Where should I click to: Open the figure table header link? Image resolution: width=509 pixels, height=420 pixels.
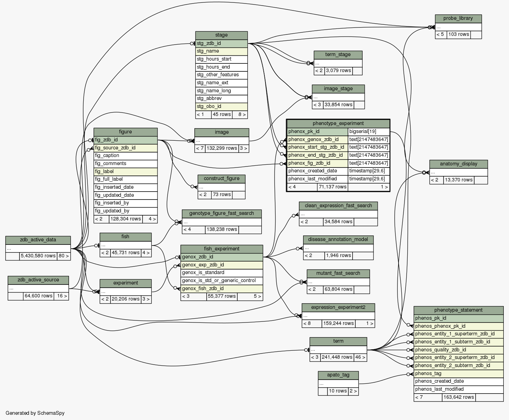[125, 132]
